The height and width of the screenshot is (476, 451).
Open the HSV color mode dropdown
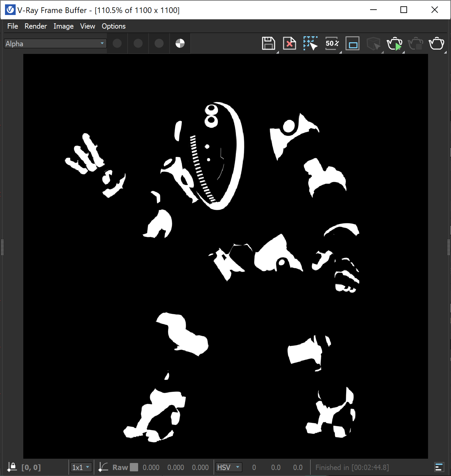point(229,467)
